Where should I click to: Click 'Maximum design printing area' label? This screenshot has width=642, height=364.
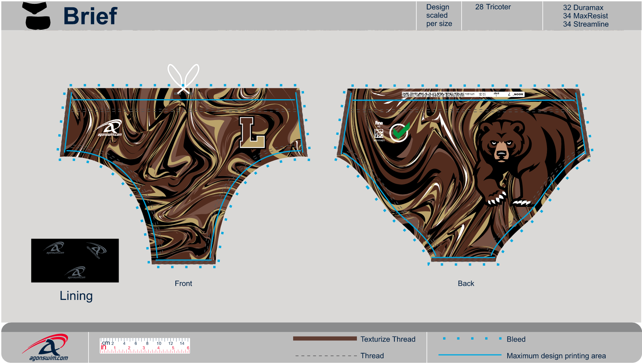(x=556, y=356)
